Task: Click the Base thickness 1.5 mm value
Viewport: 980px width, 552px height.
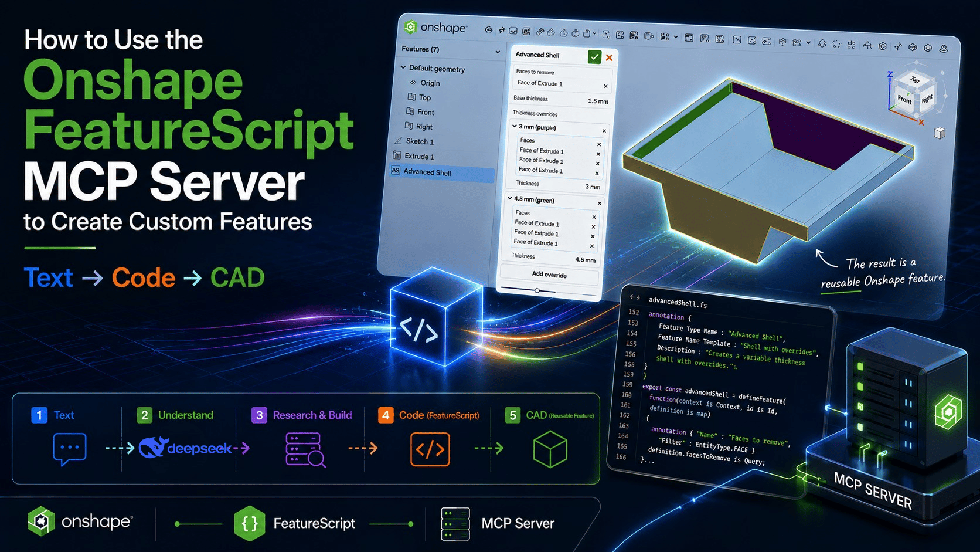Action: [x=598, y=101]
